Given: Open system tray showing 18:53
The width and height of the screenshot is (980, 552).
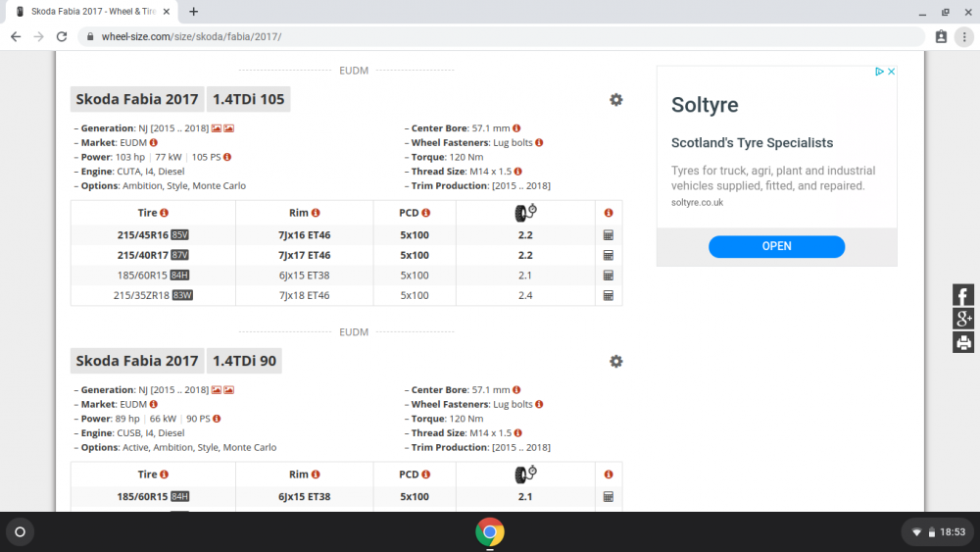Looking at the screenshot, I should [938, 532].
